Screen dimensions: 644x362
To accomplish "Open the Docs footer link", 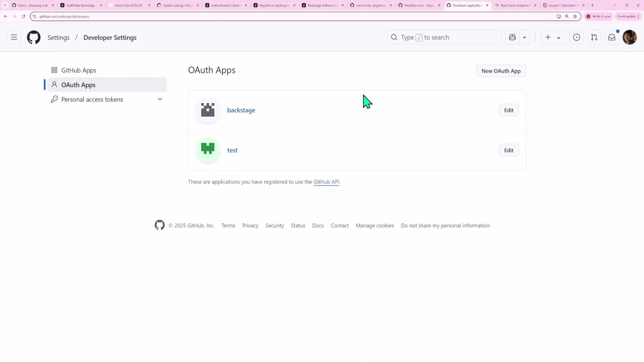I will point(318,226).
